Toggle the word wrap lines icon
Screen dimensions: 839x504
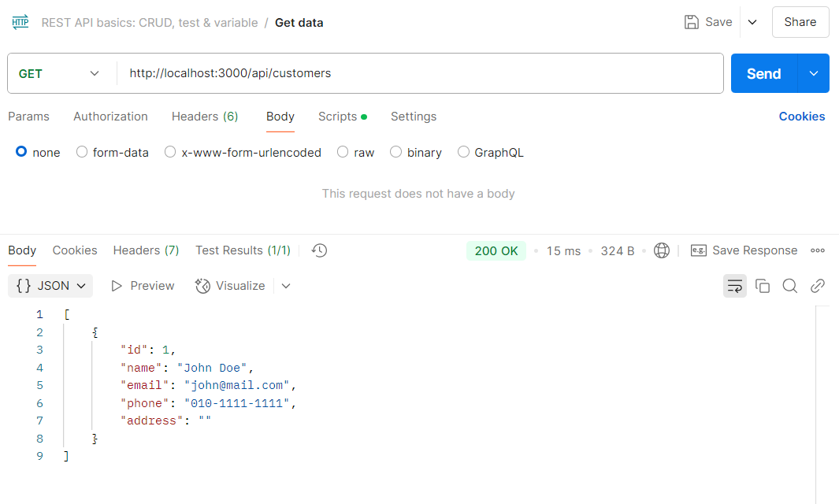[735, 286]
